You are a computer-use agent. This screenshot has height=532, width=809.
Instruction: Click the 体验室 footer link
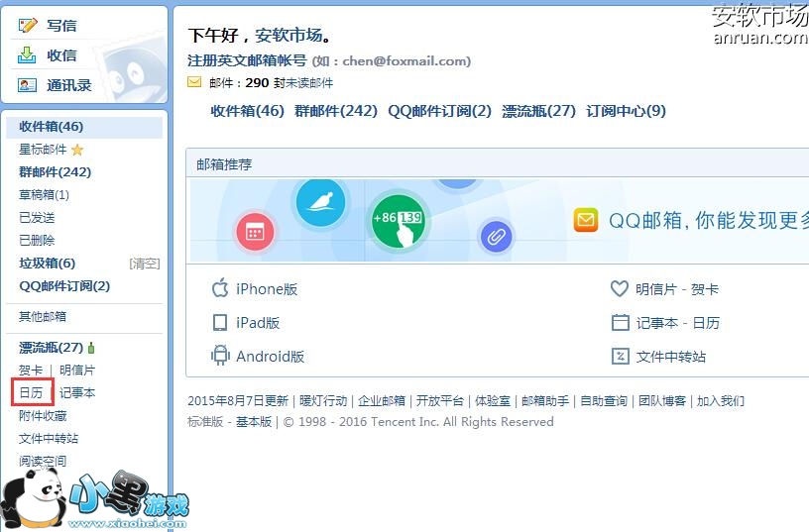493,400
